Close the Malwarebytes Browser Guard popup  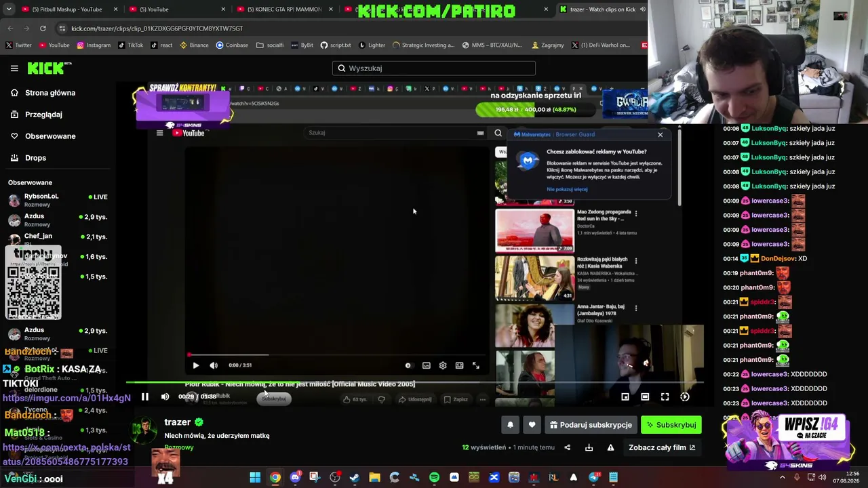tap(660, 134)
